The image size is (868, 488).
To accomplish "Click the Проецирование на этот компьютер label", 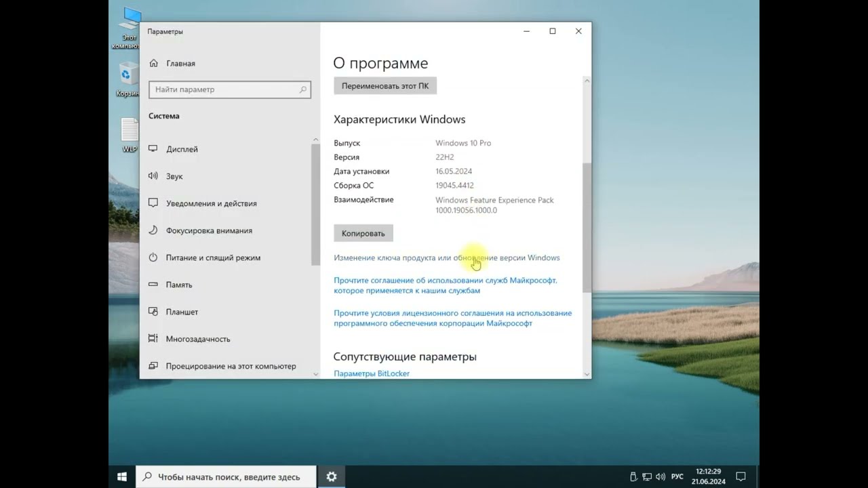I will tap(231, 366).
